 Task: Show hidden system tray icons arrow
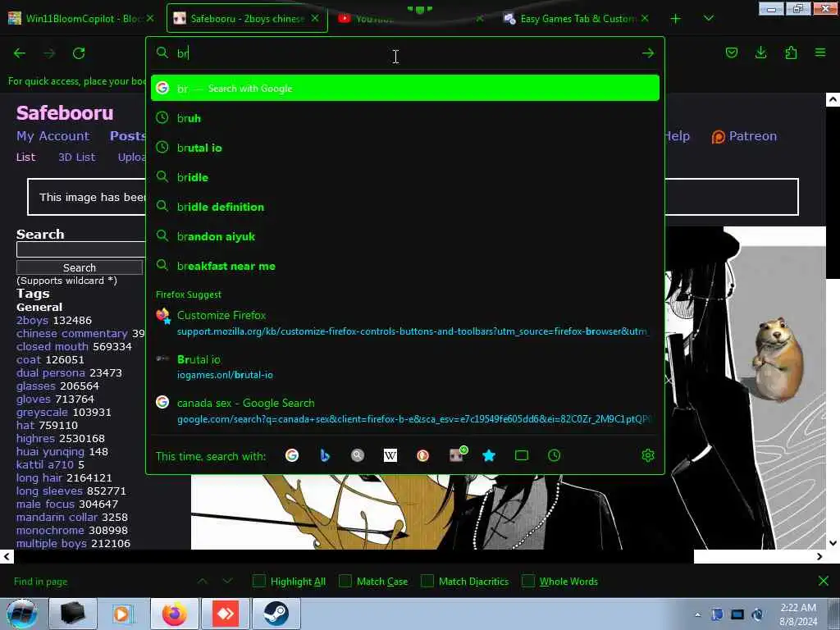click(x=697, y=614)
